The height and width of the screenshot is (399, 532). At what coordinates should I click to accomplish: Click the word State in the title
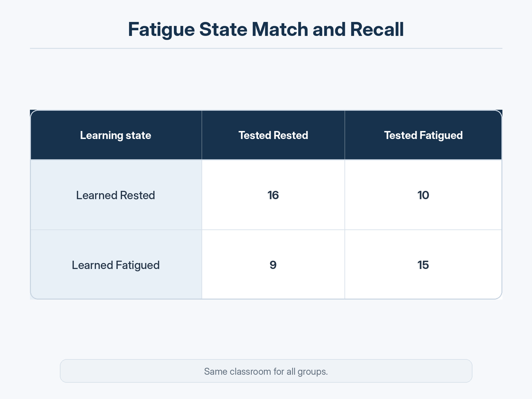tap(223, 29)
